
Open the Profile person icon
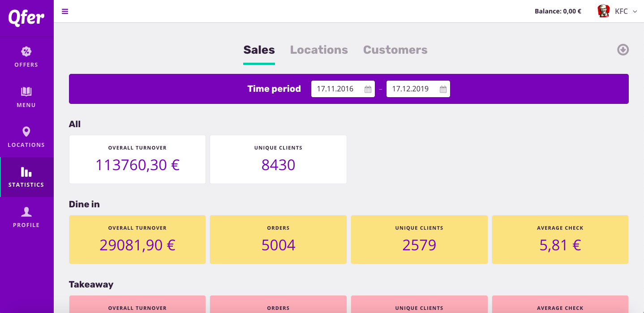pyautogui.click(x=26, y=212)
